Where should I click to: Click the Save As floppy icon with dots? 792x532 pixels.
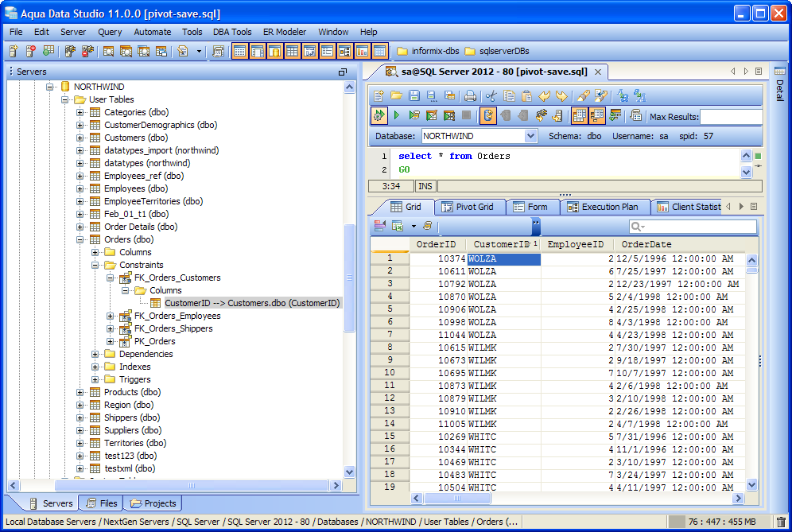pos(432,95)
